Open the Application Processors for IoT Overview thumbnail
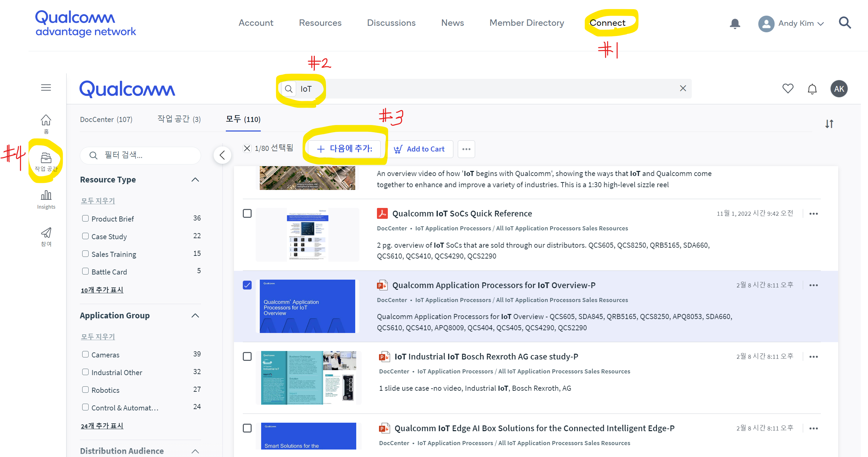The image size is (868, 457). [x=307, y=306]
